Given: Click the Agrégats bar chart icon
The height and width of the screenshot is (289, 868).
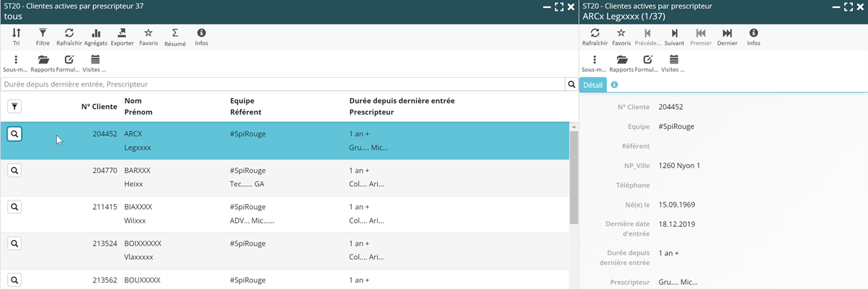Looking at the screenshot, I should click(x=95, y=37).
